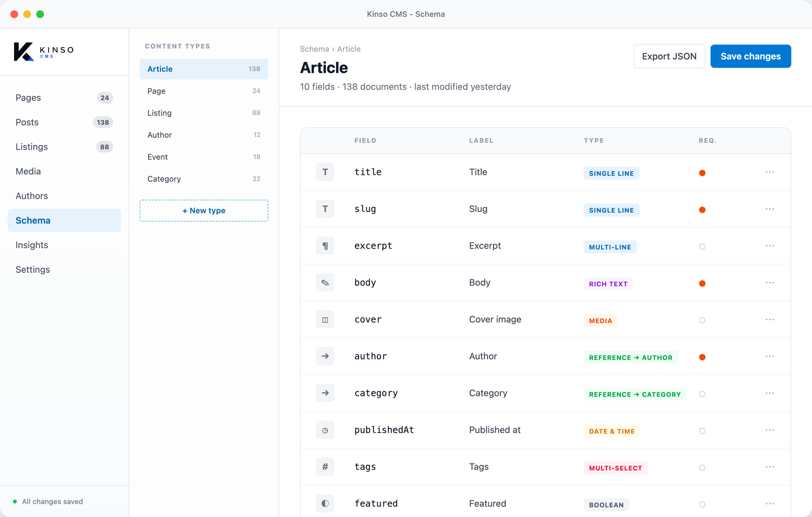The image size is (812, 517).
Task: Click the featured field's half-circle boolean icon
Action: 325,503
